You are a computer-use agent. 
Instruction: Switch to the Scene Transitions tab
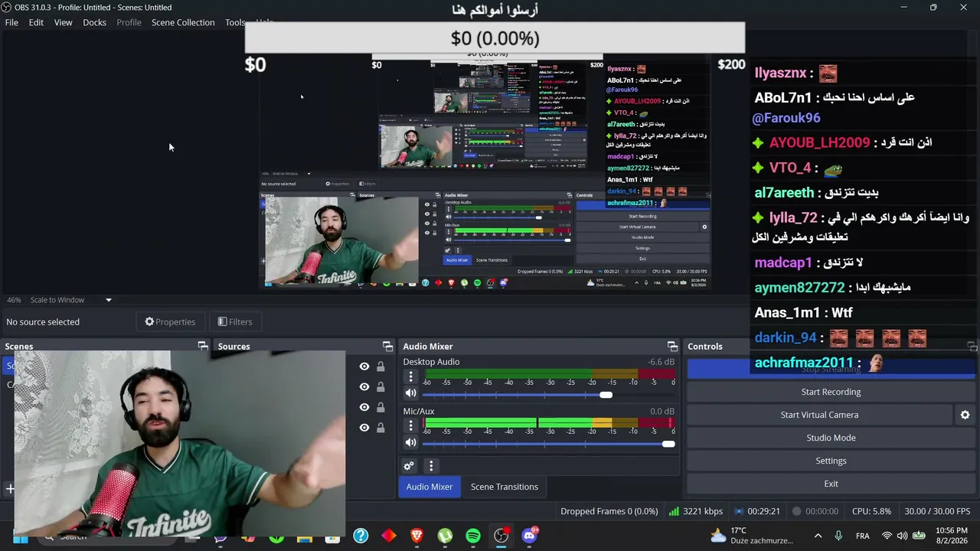pyautogui.click(x=505, y=487)
